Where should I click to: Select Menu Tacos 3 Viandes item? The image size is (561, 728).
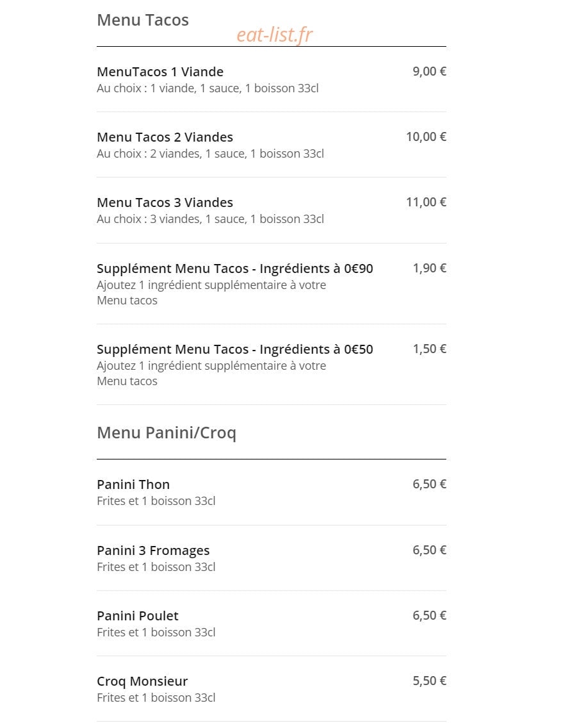272,210
